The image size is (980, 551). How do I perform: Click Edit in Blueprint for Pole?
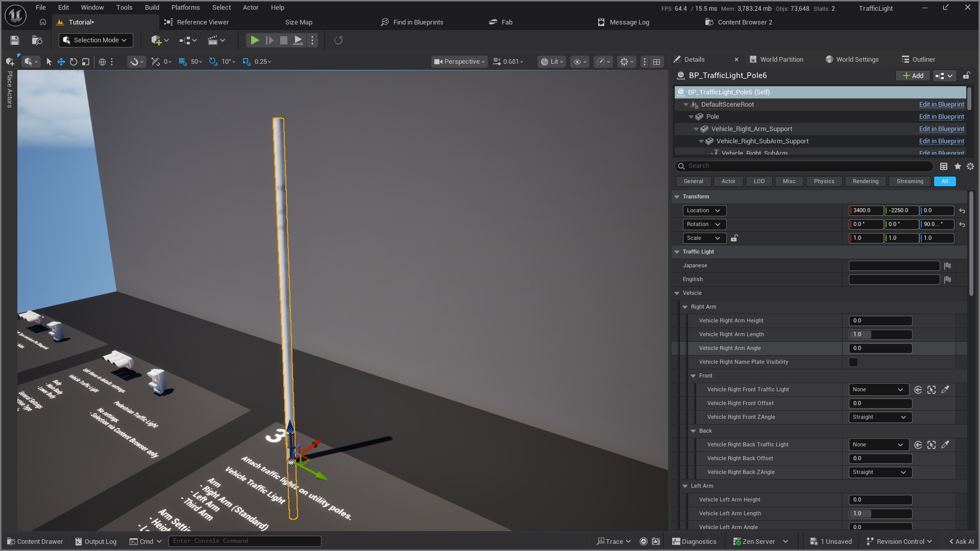941,117
